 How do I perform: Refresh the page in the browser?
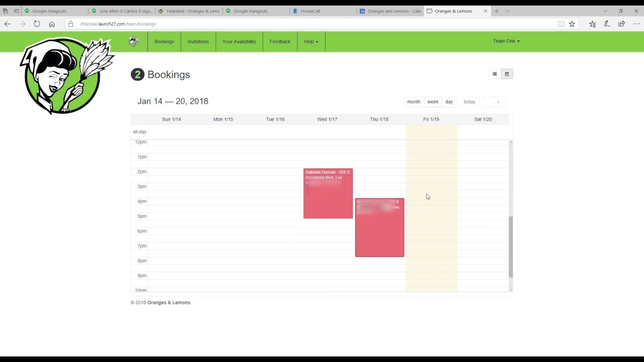pyautogui.click(x=37, y=24)
